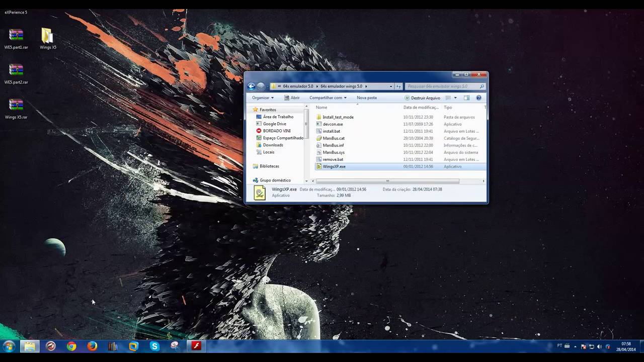The width and height of the screenshot is (644, 362).
Task: Select Bibliotecas in the navigation pane
Action: [266, 166]
